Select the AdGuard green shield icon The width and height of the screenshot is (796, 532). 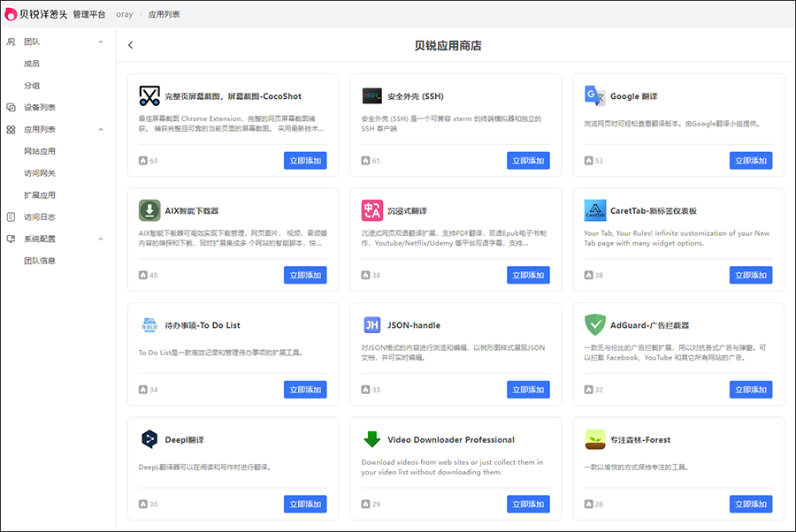[x=595, y=323]
